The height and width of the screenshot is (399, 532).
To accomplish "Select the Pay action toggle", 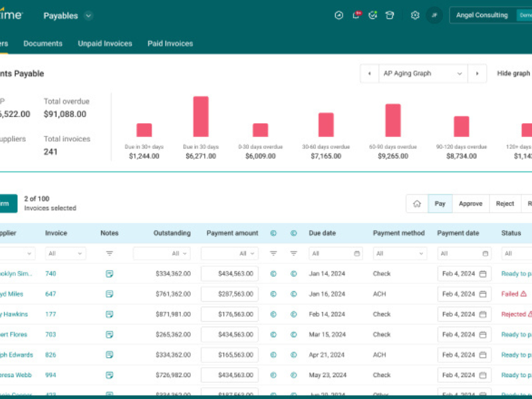I will point(440,203).
